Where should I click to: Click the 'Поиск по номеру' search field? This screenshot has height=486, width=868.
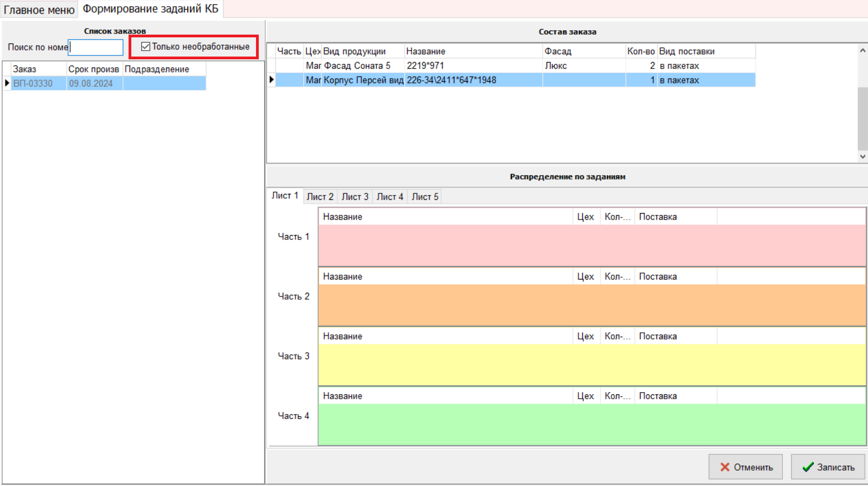[x=96, y=48]
